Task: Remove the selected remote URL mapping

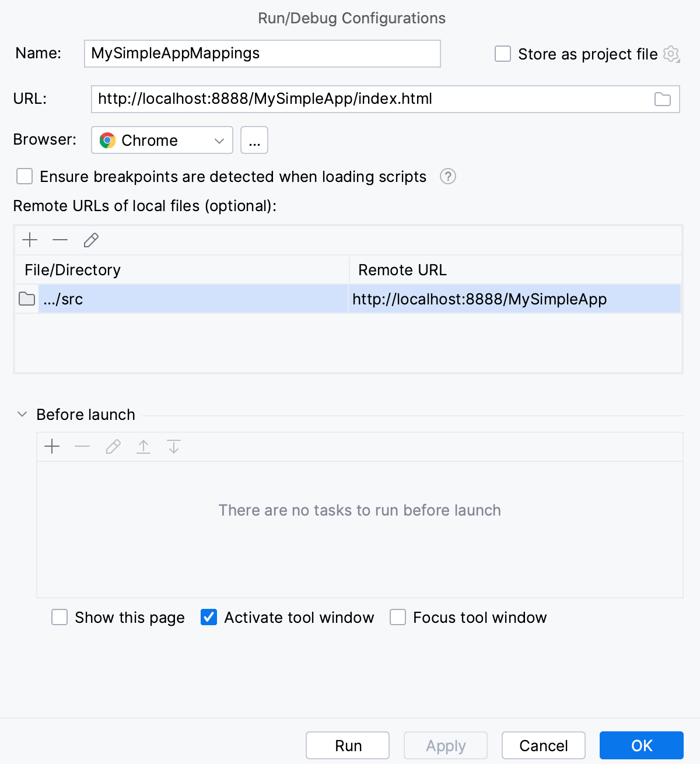Action: [x=60, y=240]
